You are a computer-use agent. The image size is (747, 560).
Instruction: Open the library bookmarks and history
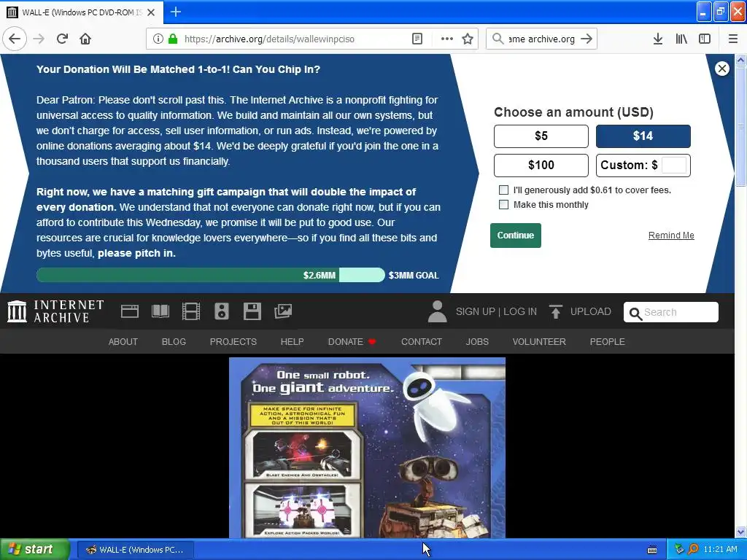(x=681, y=39)
